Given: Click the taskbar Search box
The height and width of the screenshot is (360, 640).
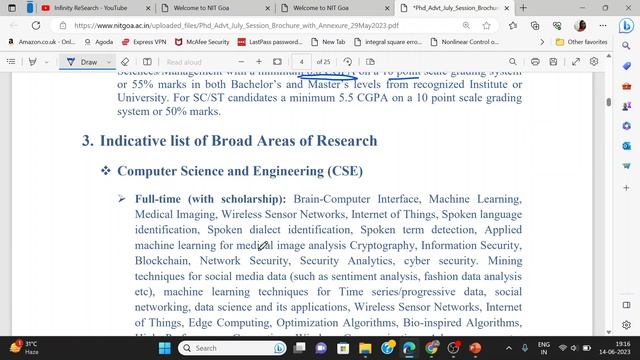Looking at the screenshot, I should [232, 348].
